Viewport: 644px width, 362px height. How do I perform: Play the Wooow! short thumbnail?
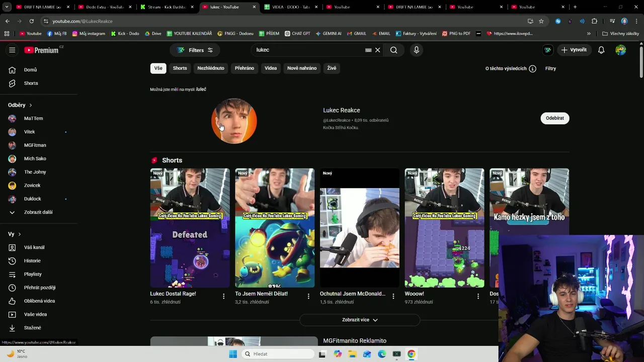(444, 228)
